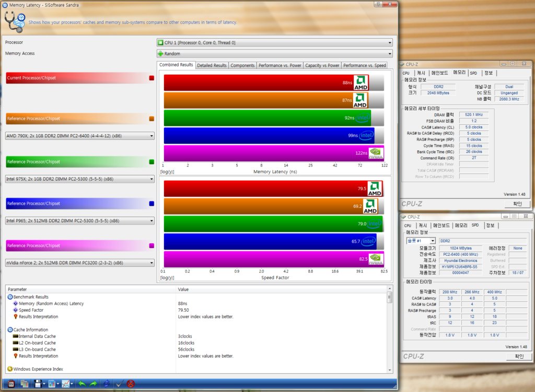Toggle the orange Reference Processor color box
Image resolution: width=535 pixels, height=392 pixels.
[152, 118]
